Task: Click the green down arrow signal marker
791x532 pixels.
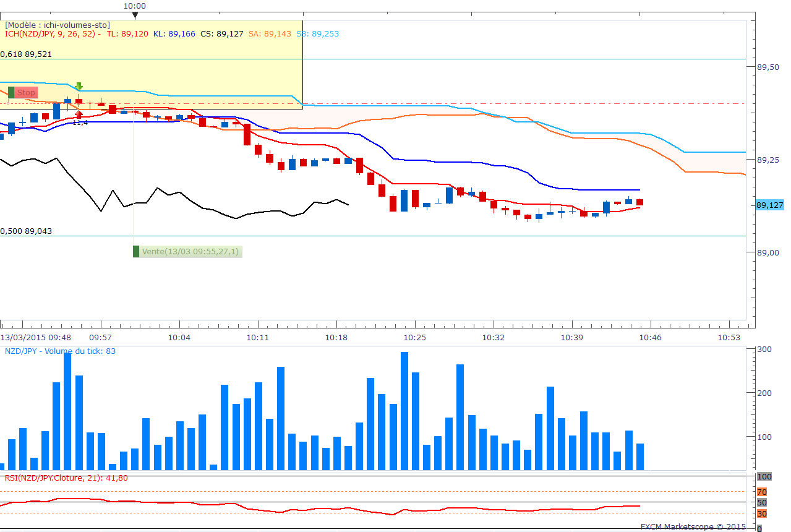Action: 79,86
